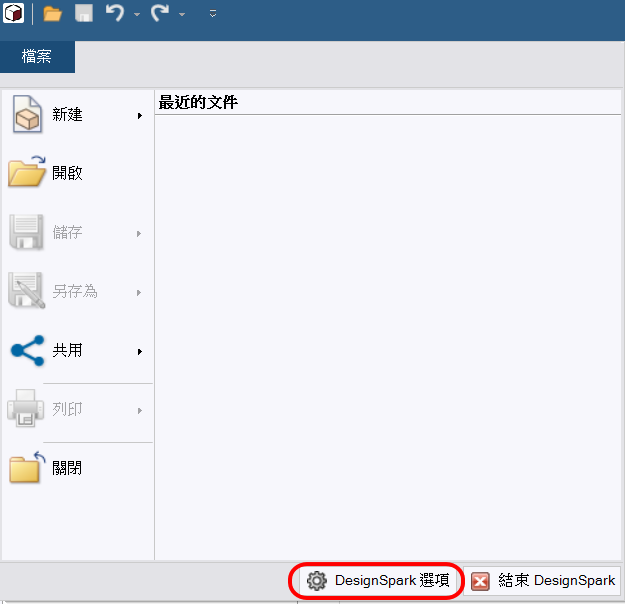Expand the 新建 submenu arrow
625x604 pixels.
coord(140,116)
